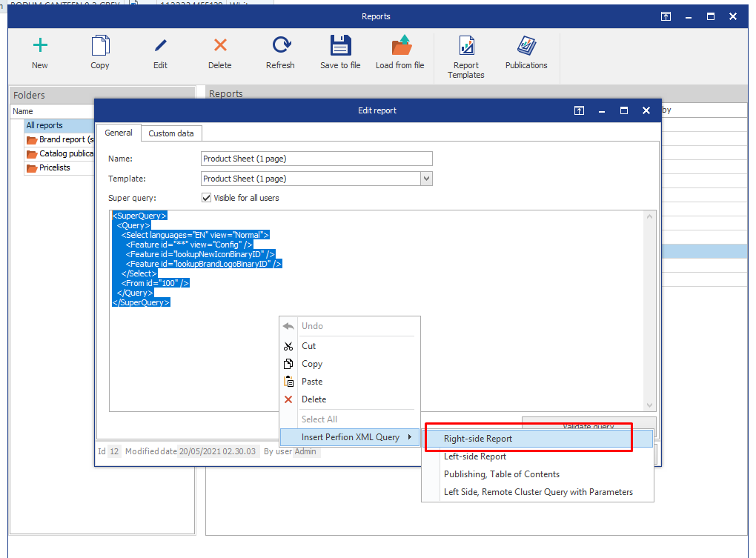
Task: Select Left Side, Remote Cluster Query with Parameters
Action: coord(537,492)
